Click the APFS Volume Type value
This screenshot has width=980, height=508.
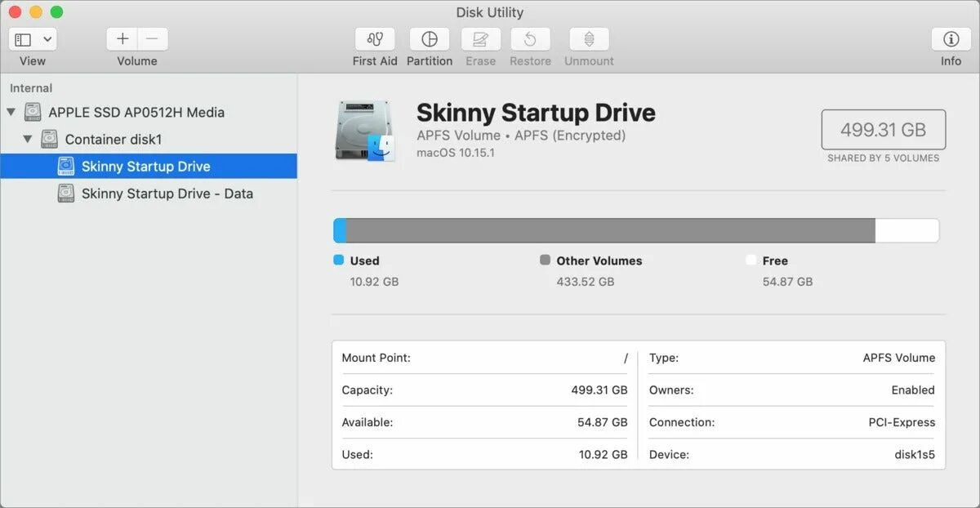898,358
